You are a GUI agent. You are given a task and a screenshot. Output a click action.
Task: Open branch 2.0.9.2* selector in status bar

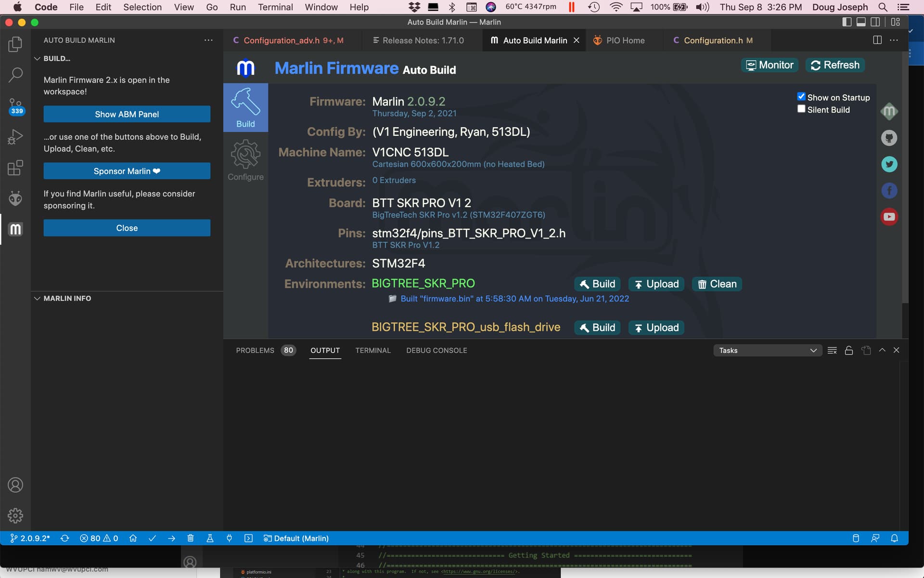[30, 538]
